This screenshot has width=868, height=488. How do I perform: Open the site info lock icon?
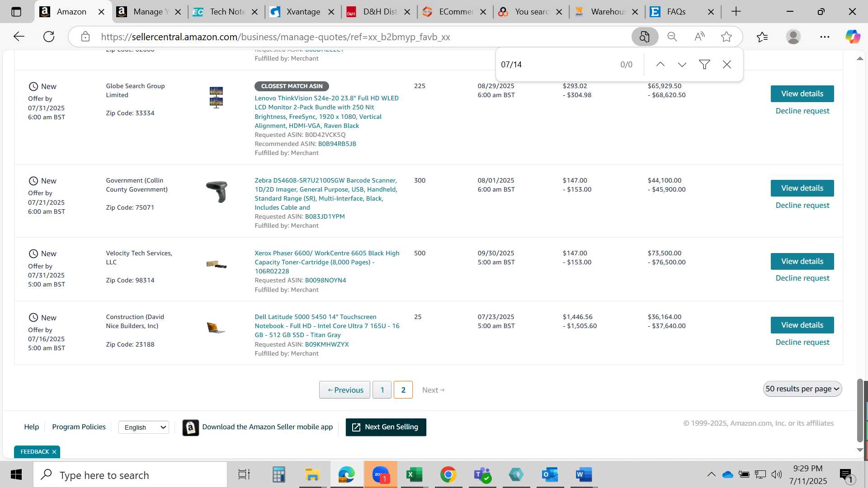pos(85,37)
